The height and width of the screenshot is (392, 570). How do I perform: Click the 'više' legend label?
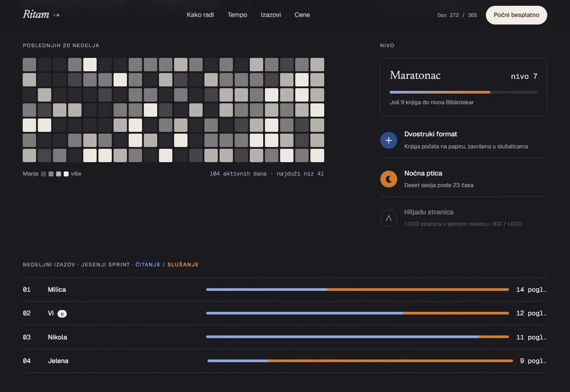pos(76,174)
